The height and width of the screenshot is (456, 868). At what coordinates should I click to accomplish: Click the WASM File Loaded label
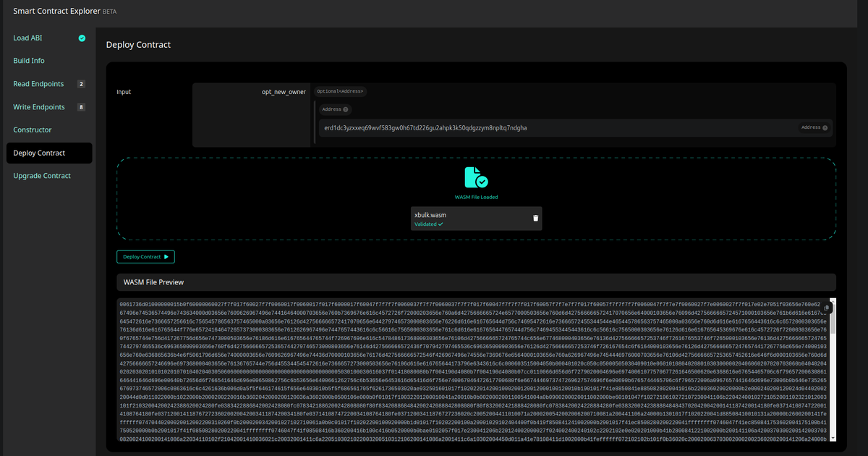pyautogui.click(x=476, y=197)
